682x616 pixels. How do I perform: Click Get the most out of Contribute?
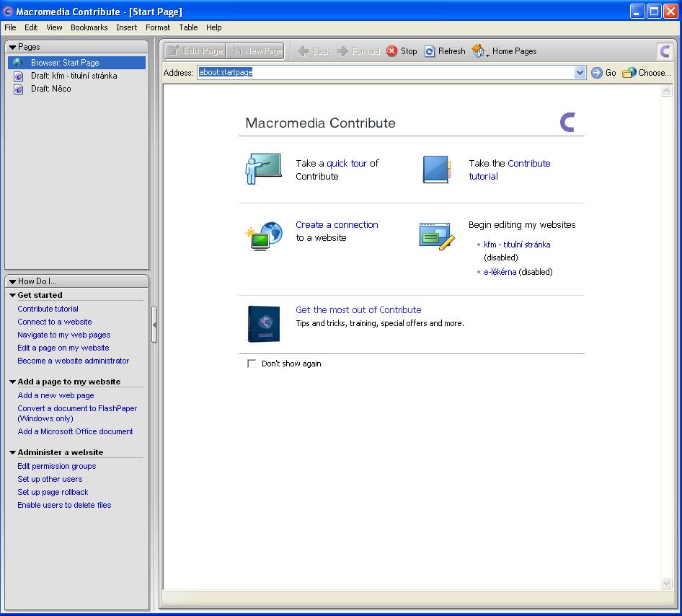click(x=358, y=309)
